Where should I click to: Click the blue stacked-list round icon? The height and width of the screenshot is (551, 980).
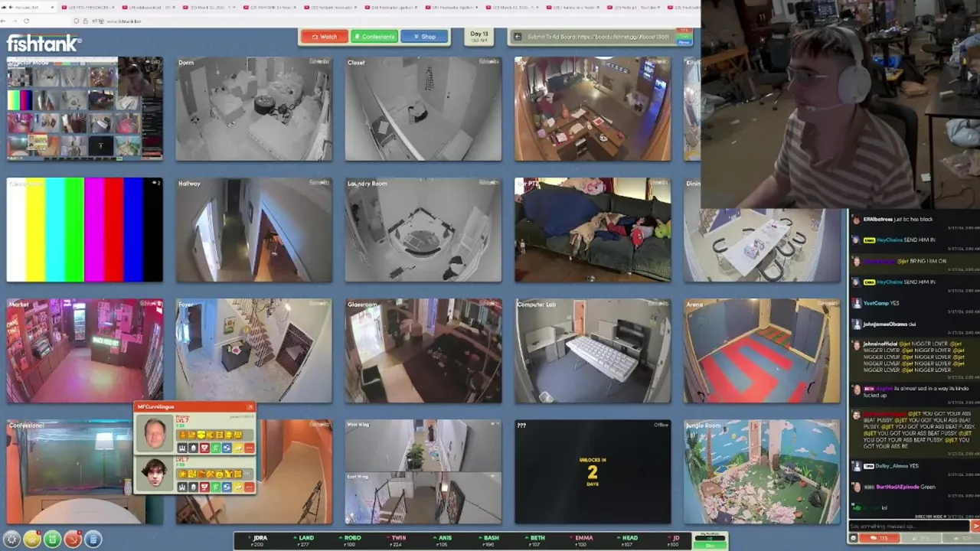[93, 540]
